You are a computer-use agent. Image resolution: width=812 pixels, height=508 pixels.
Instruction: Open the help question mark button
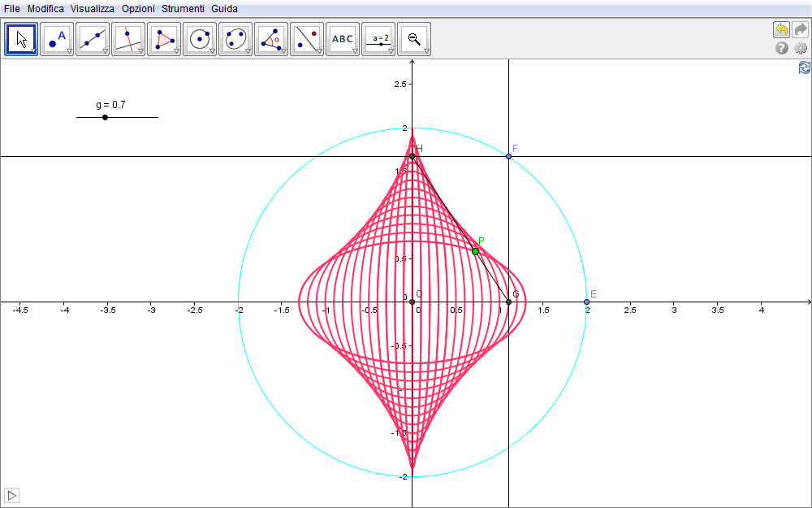[781, 48]
